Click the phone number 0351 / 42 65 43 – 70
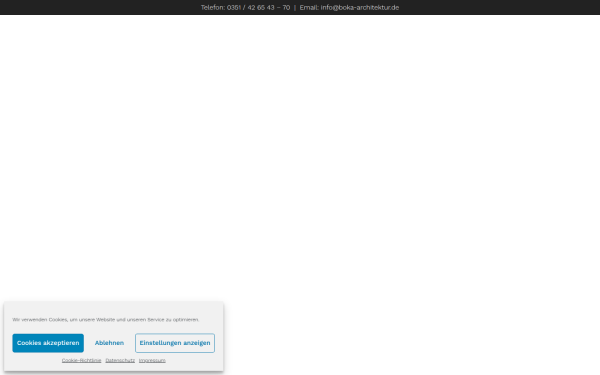Viewport: 600px width, 375px height. click(258, 7)
